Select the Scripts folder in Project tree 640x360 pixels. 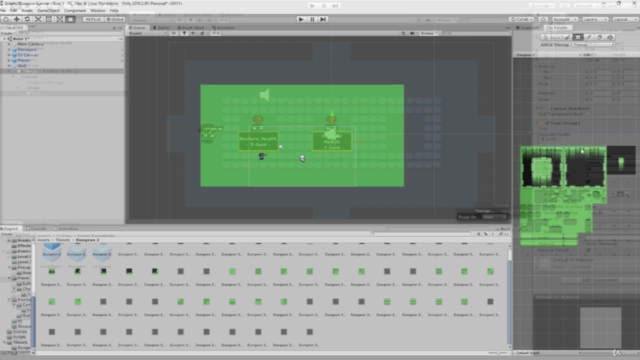20,337
